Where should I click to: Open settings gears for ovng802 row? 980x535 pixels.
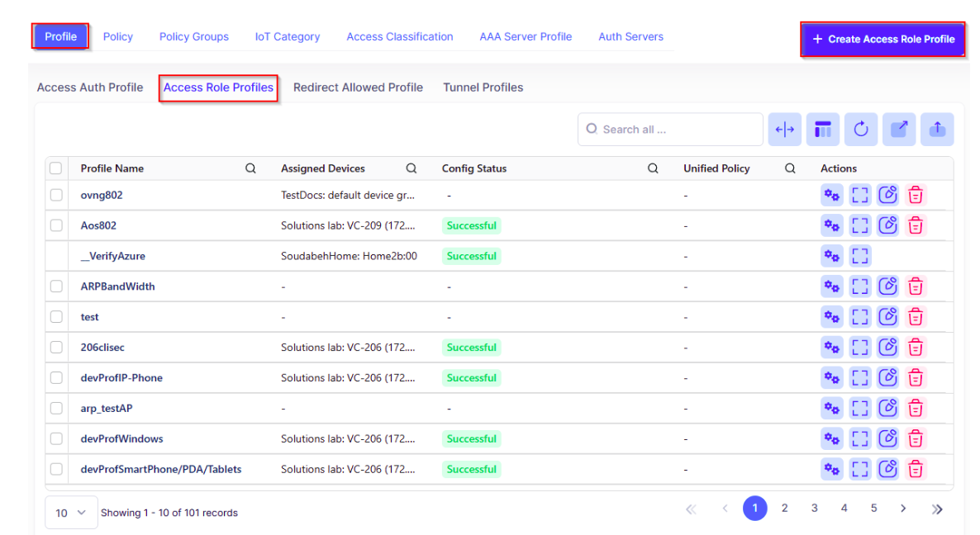[831, 195]
